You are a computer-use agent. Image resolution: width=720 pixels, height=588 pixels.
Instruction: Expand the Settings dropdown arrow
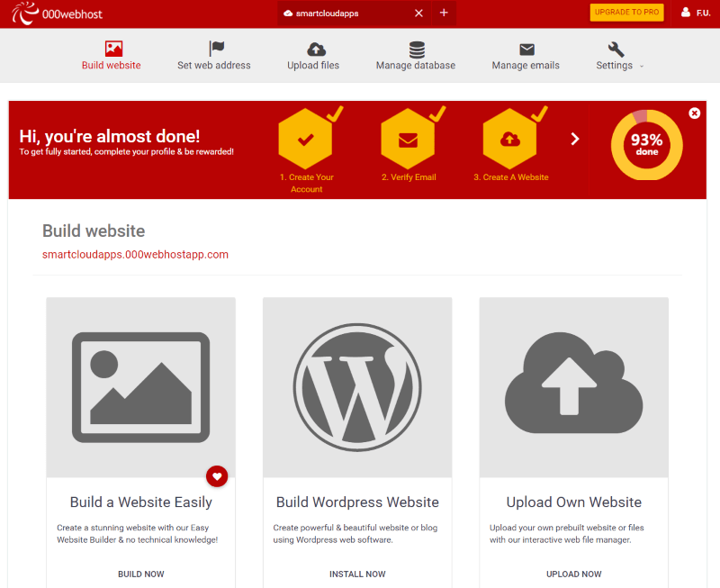pyautogui.click(x=642, y=66)
